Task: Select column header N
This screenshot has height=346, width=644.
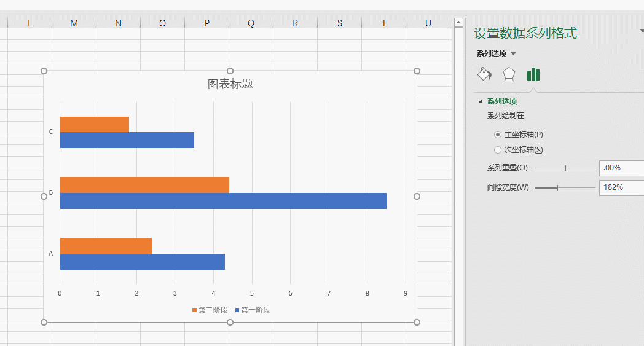Action: pyautogui.click(x=118, y=23)
